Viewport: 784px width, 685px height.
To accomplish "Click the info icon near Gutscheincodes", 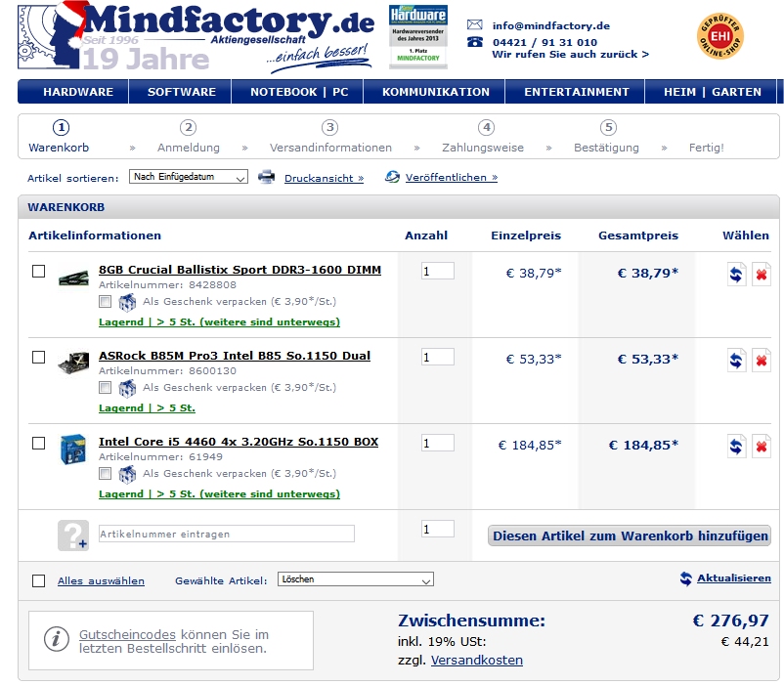I will [56, 639].
